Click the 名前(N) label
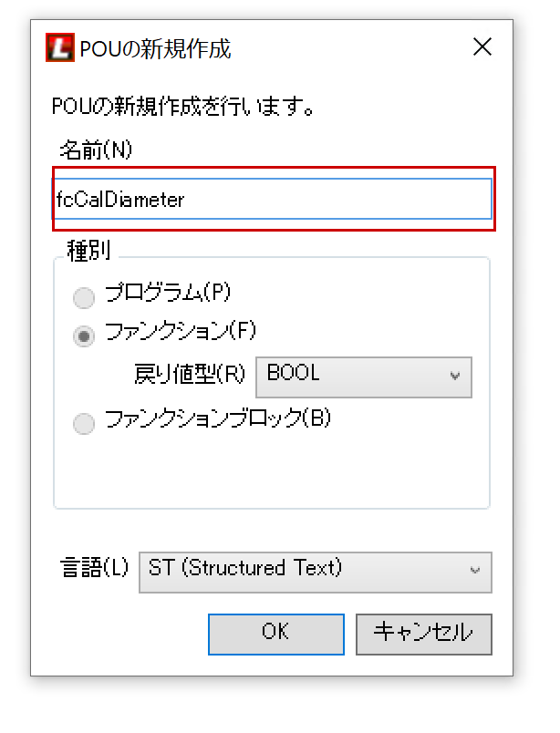 coord(96,150)
